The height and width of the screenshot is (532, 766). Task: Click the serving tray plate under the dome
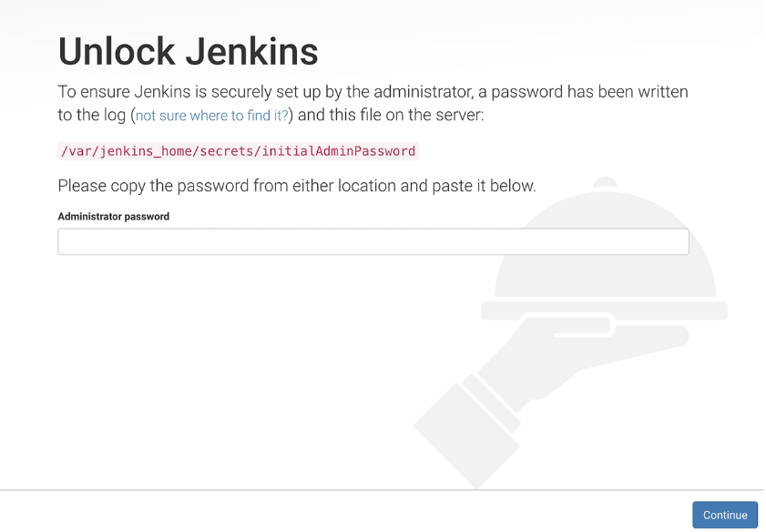(x=604, y=311)
